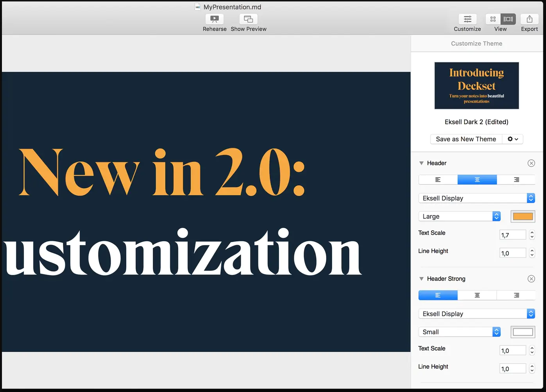
Task: Collapse the Header section disclosure triangle
Action: [421, 163]
